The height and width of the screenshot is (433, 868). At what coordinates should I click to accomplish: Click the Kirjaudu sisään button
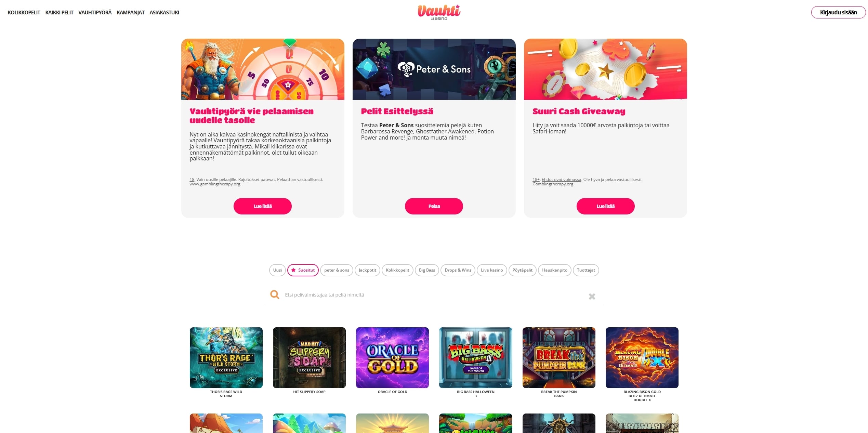838,12
